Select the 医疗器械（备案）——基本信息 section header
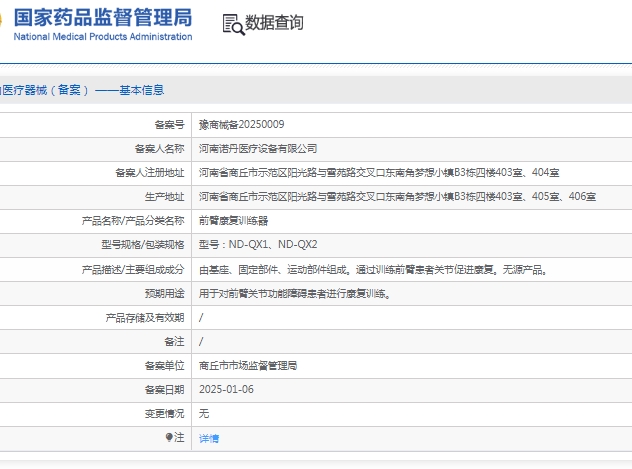632x469 pixels. point(82,90)
